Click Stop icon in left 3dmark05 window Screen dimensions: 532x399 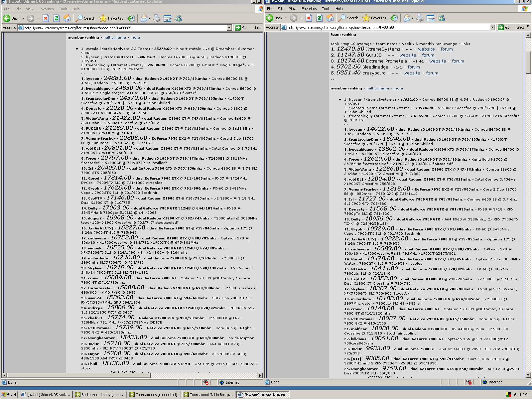coord(46,18)
